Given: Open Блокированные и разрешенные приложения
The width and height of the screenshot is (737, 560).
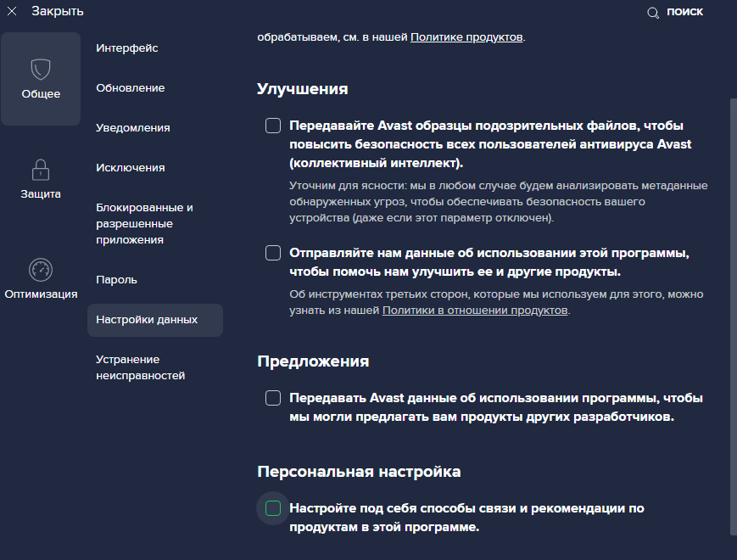Looking at the screenshot, I should tap(144, 224).
